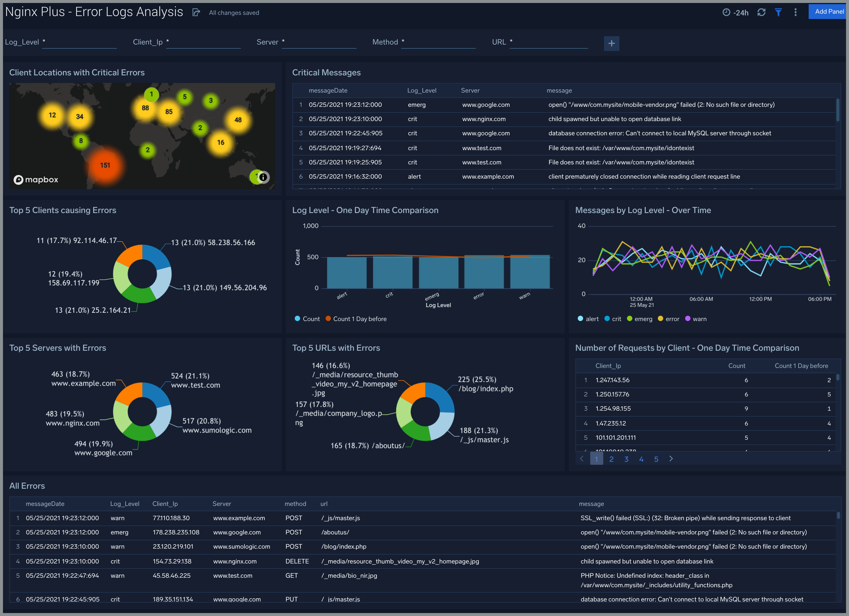Jump to page 3 of the client table

626,458
